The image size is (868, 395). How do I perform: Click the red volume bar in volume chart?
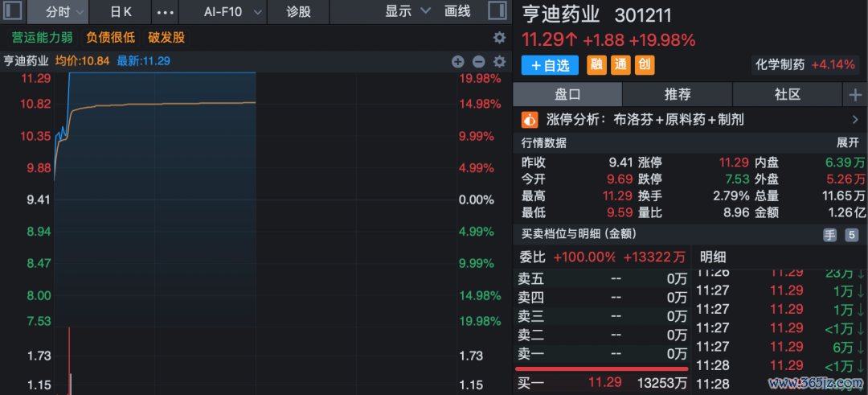68,360
